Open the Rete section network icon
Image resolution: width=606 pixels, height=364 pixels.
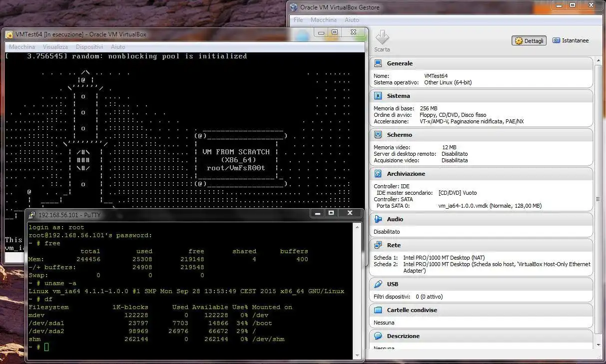pos(378,245)
